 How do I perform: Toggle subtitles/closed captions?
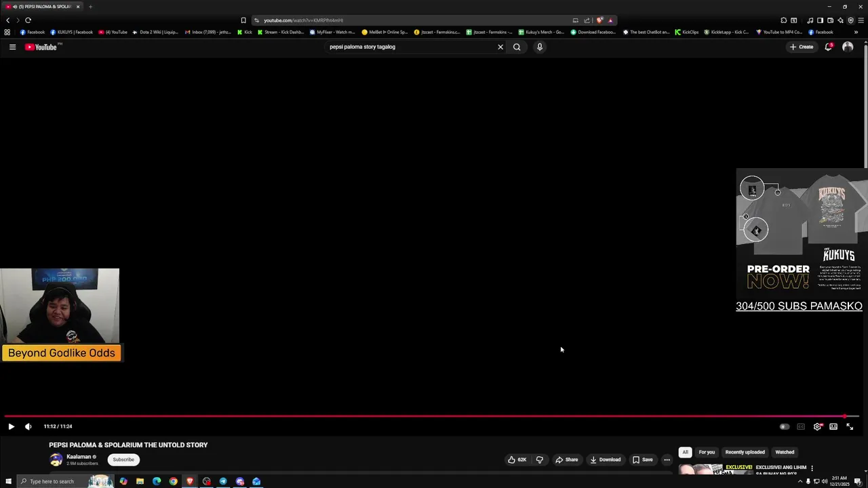pyautogui.click(x=801, y=426)
